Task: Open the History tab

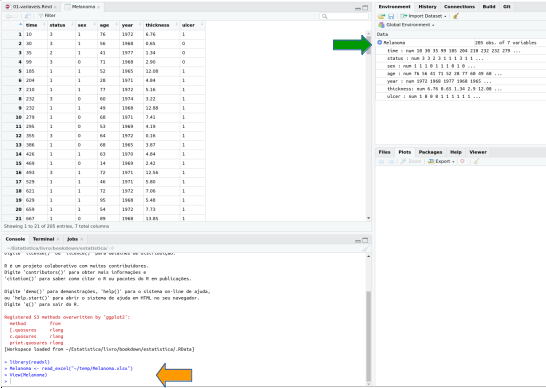Action: (x=427, y=7)
